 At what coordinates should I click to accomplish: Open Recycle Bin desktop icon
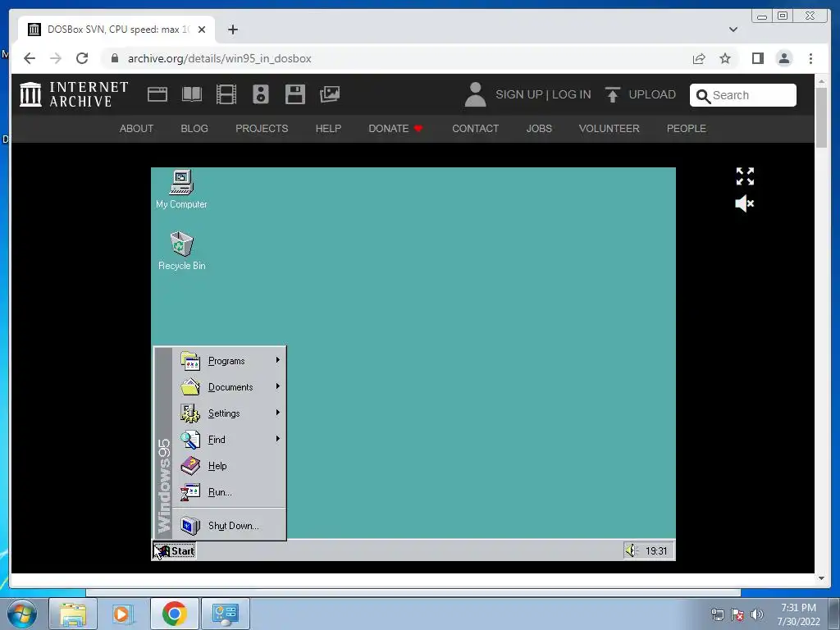[181, 250]
